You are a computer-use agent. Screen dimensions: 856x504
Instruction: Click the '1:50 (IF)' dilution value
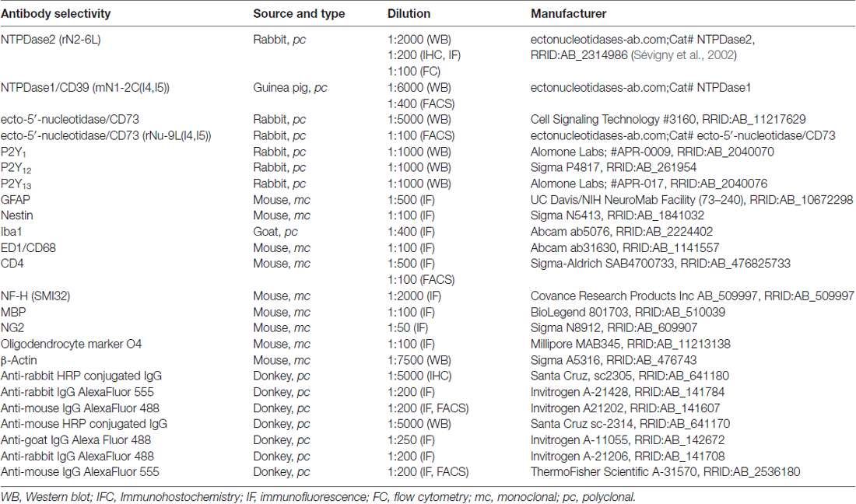click(408, 327)
